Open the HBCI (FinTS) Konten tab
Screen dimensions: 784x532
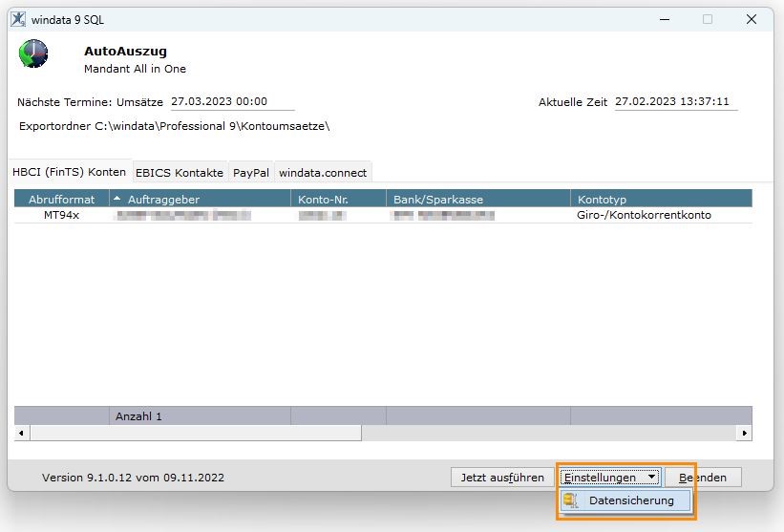tap(69, 172)
